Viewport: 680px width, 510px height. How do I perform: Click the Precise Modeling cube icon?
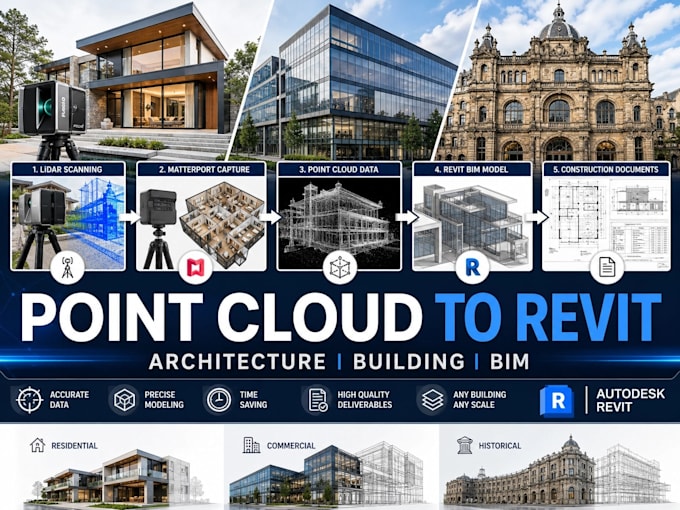(x=124, y=399)
